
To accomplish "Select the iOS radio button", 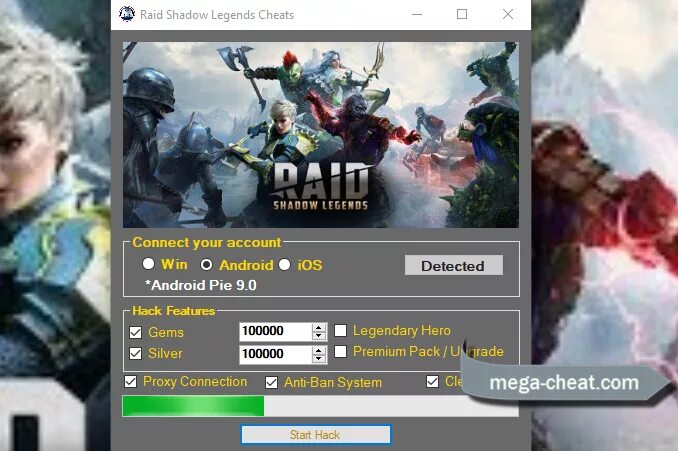I will 284,264.
